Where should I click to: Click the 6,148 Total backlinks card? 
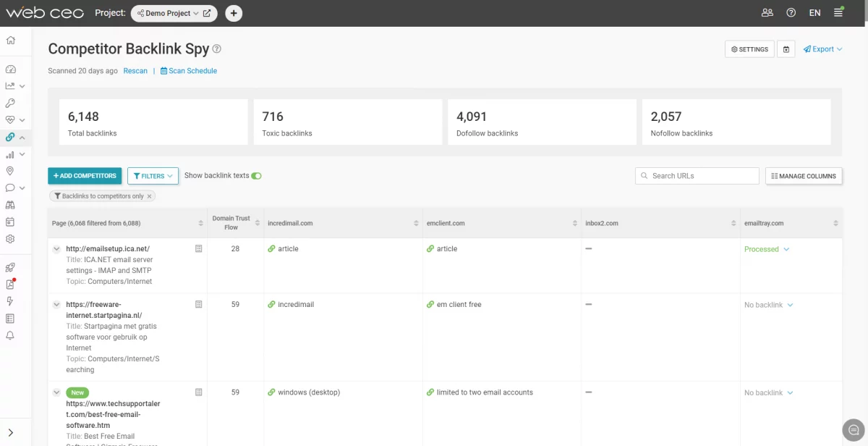tap(153, 123)
